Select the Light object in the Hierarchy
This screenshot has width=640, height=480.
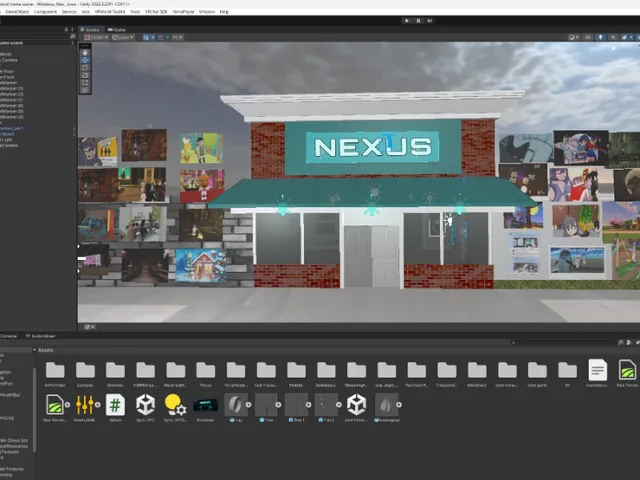pos(6,140)
